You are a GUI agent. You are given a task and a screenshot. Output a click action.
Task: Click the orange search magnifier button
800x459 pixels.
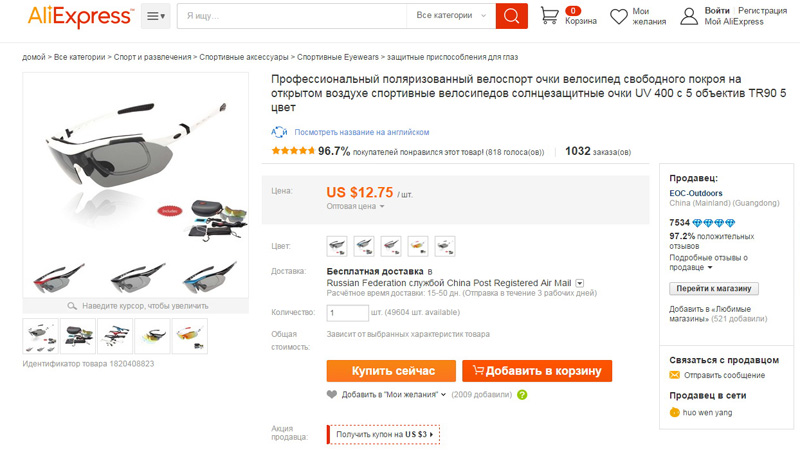point(511,16)
